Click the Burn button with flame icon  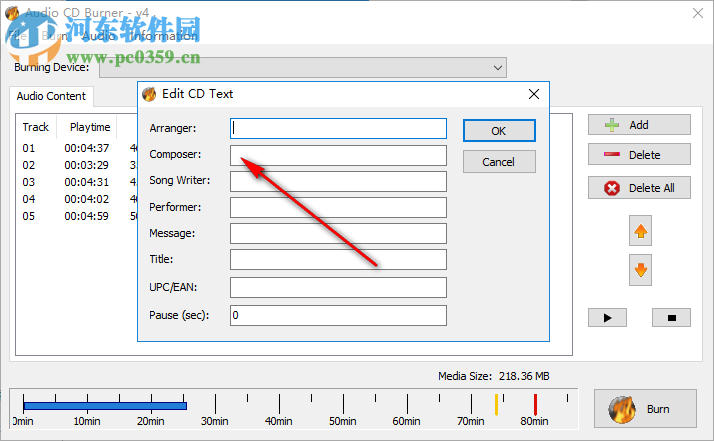coord(645,409)
